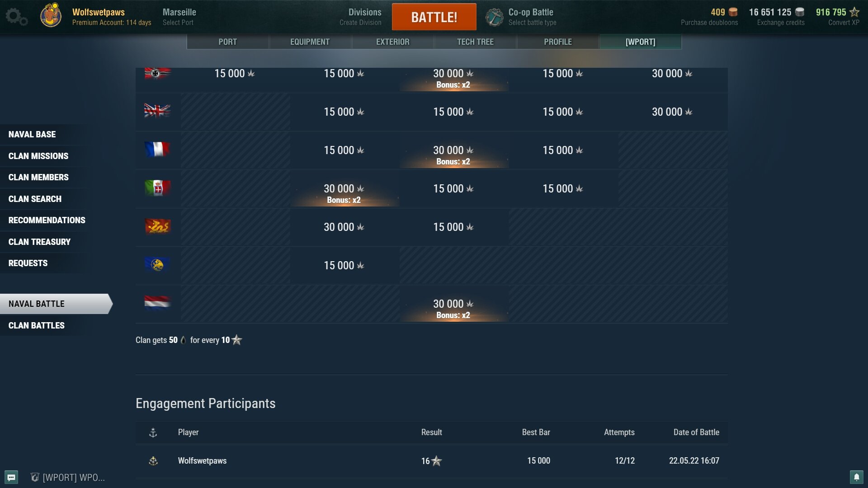Click the German flag row icon

click(157, 73)
